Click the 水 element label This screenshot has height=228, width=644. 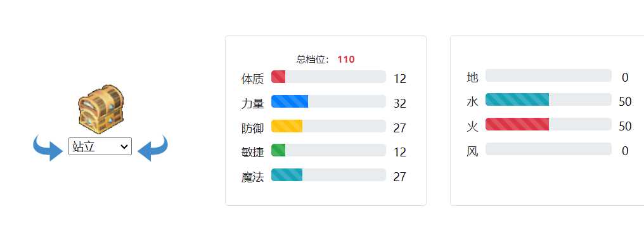(x=473, y=102)
